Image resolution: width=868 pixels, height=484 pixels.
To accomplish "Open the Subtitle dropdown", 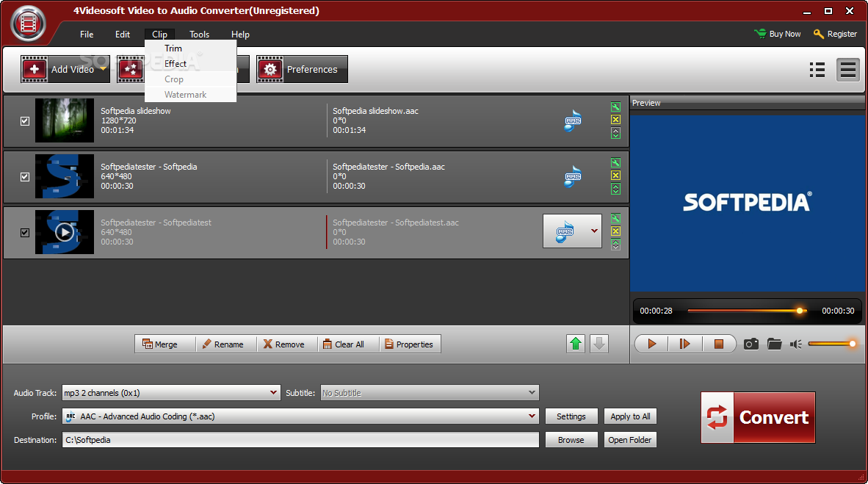I will click(x=532, y=393).
